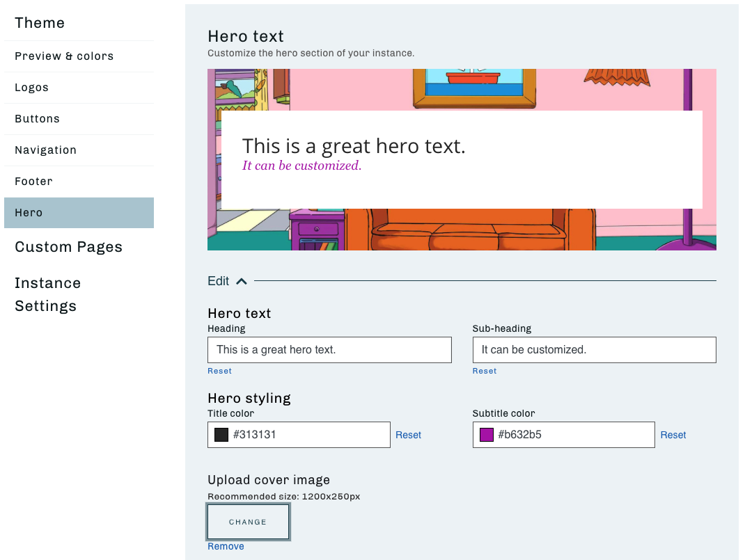Screen dimensions: 745x560
Task: Click the #b632b5 subtitle color field
Action: 563,435
